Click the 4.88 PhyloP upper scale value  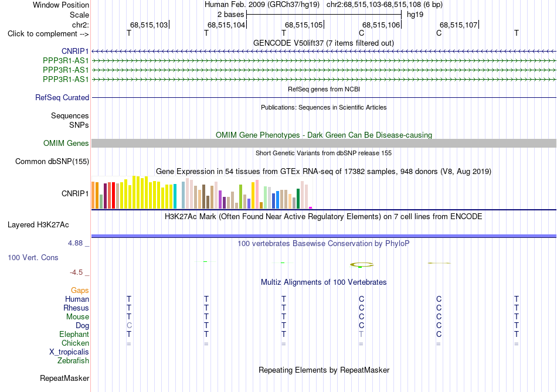click(75, 243)
